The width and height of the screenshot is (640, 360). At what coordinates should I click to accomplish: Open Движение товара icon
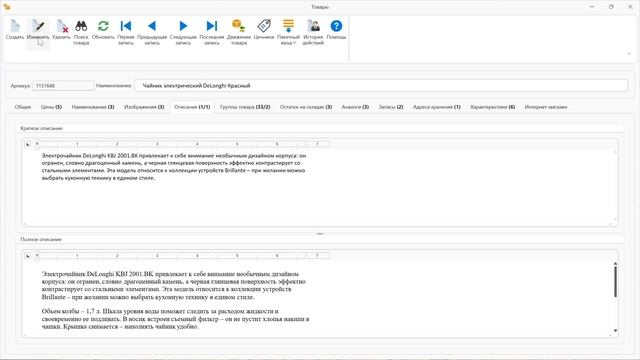pyautogui.click(x=239, y=26)
